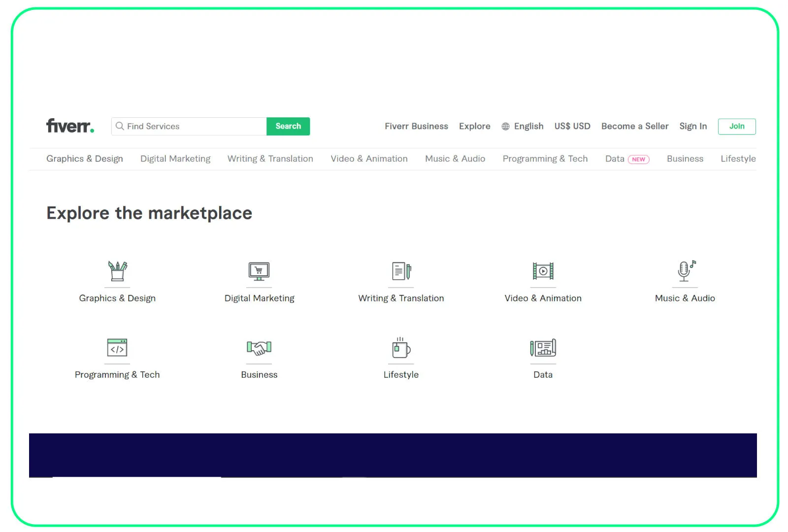Screen dimensions: 788x532
Task: Open Fiverr Business link
Action: coord(416,126)
